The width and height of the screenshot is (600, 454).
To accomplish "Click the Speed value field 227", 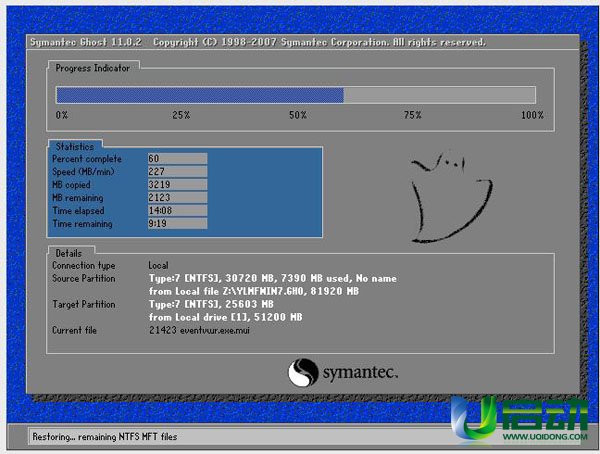I will pos(178,171).
